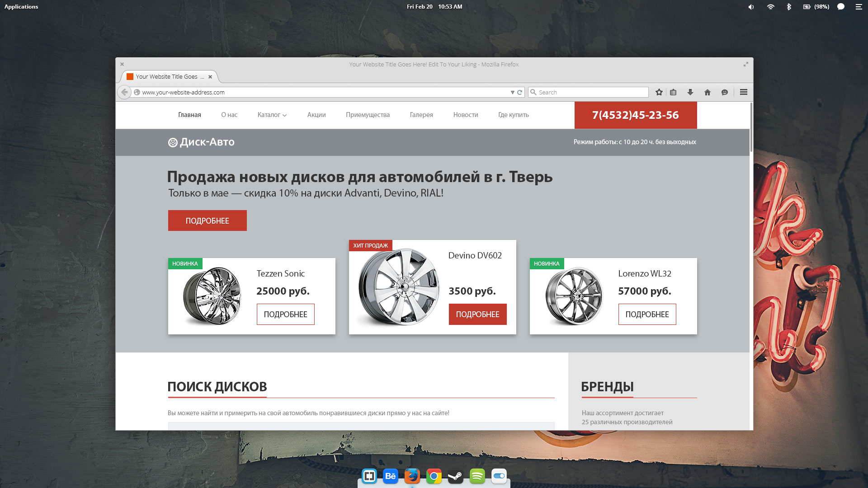Open the Firefox downloads icon

tap(690, 92)
